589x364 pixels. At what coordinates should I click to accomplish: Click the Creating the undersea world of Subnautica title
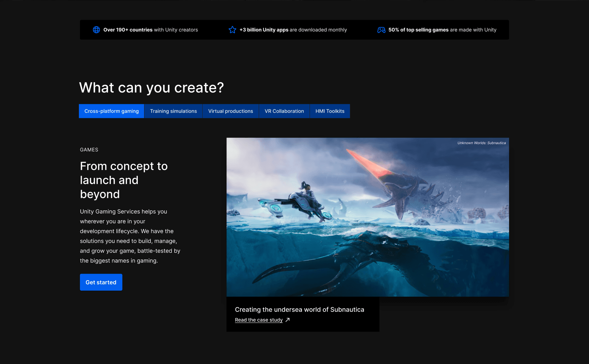pos(299,310)
